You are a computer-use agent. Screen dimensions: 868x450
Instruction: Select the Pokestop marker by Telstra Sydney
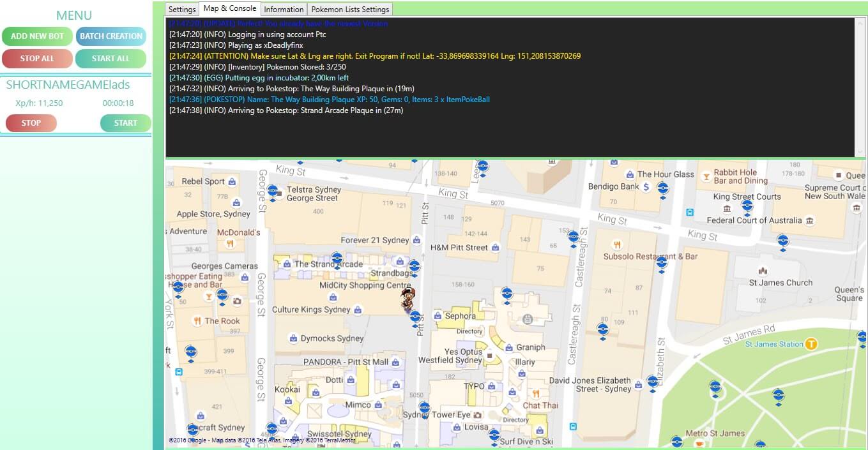(x=273, y=192)
